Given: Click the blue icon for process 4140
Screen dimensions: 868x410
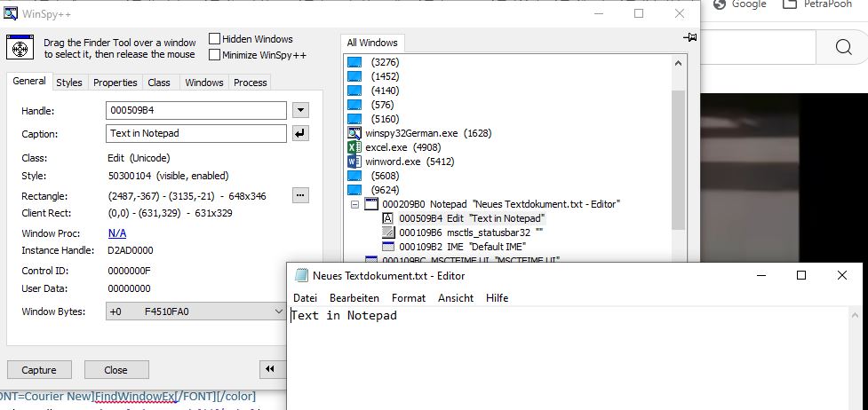Looking at the screenshot, I should coord(354,91).
